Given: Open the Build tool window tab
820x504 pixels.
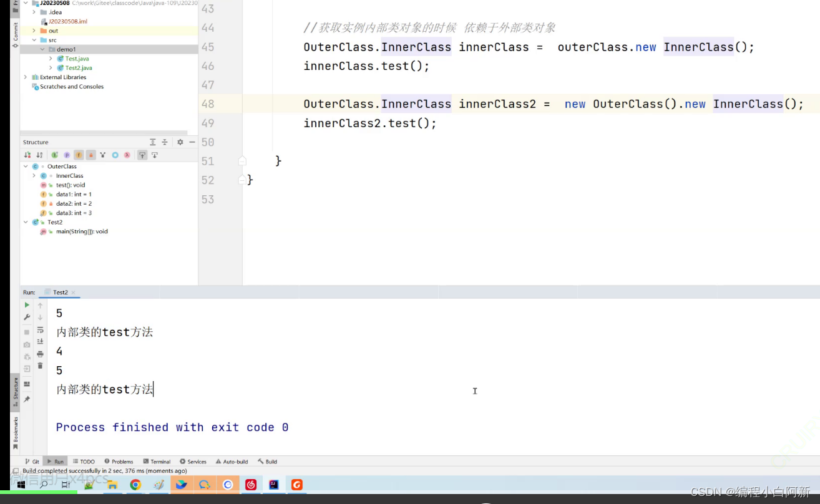Looking at the screenshot, I should (267, 462).
